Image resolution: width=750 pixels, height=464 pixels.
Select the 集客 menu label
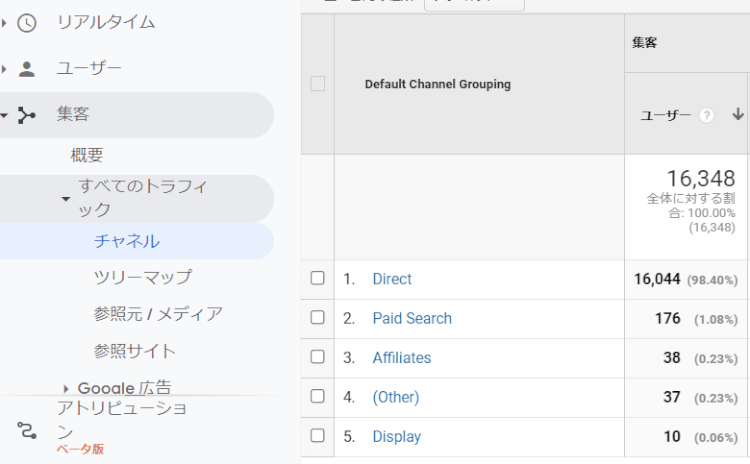[73, 114]
